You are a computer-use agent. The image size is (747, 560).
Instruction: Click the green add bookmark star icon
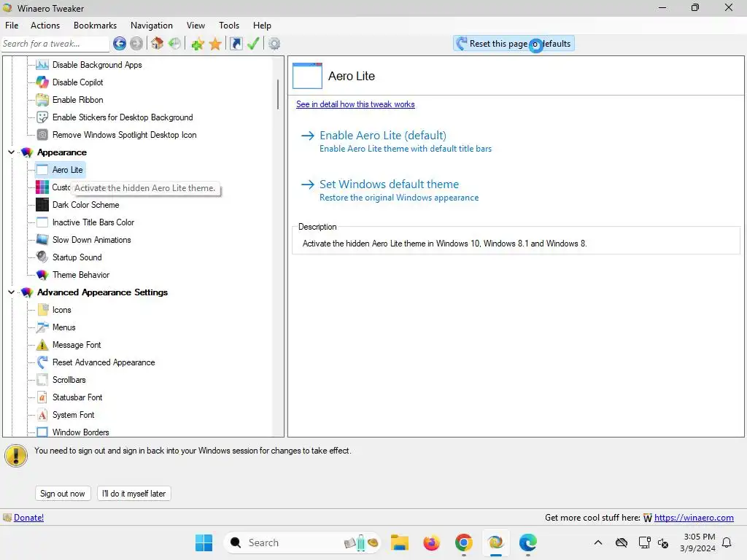[198, 44]
